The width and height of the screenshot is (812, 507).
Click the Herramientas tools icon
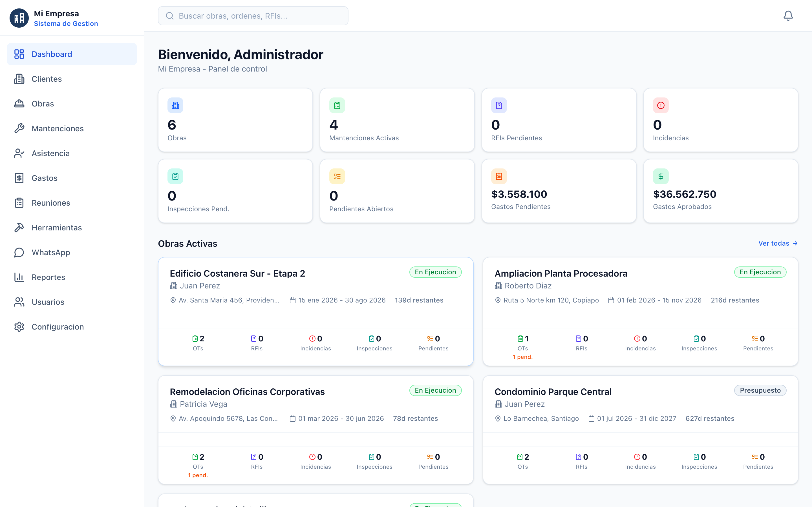coord(19,228)
